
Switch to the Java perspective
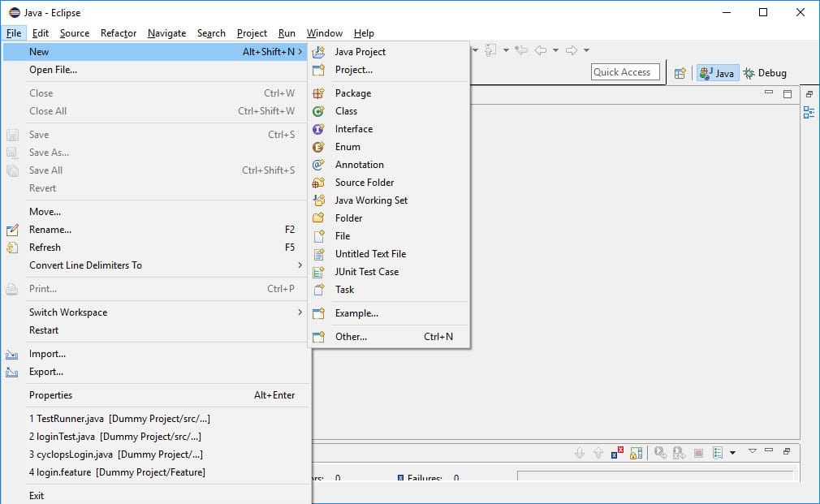pyautogui.click(x=717, y=73)
